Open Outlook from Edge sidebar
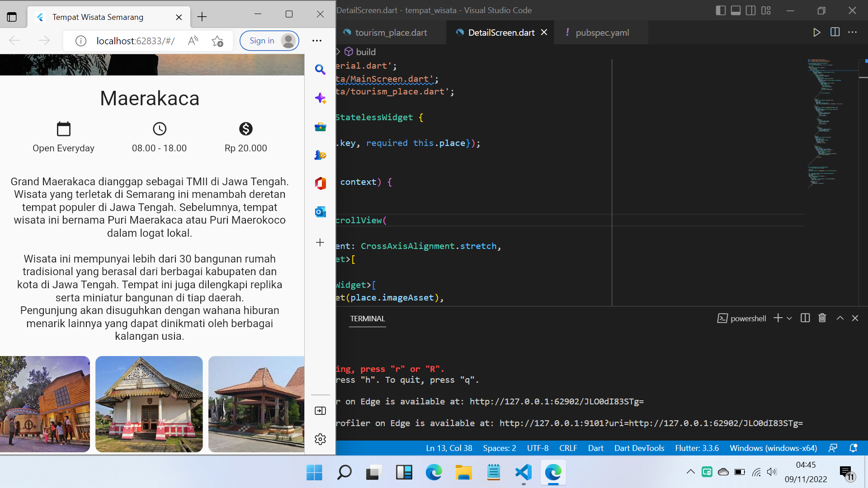 321,211
